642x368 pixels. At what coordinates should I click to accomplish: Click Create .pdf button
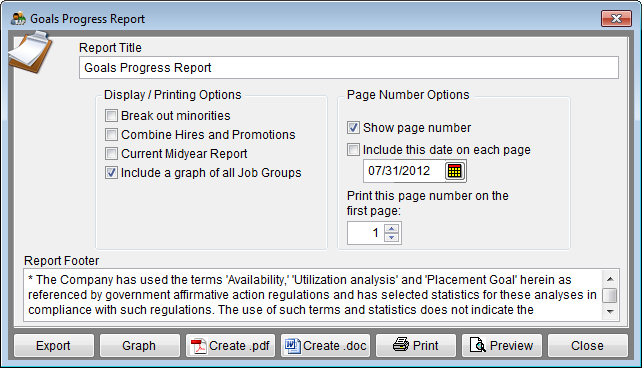click(x=231, y=345)
